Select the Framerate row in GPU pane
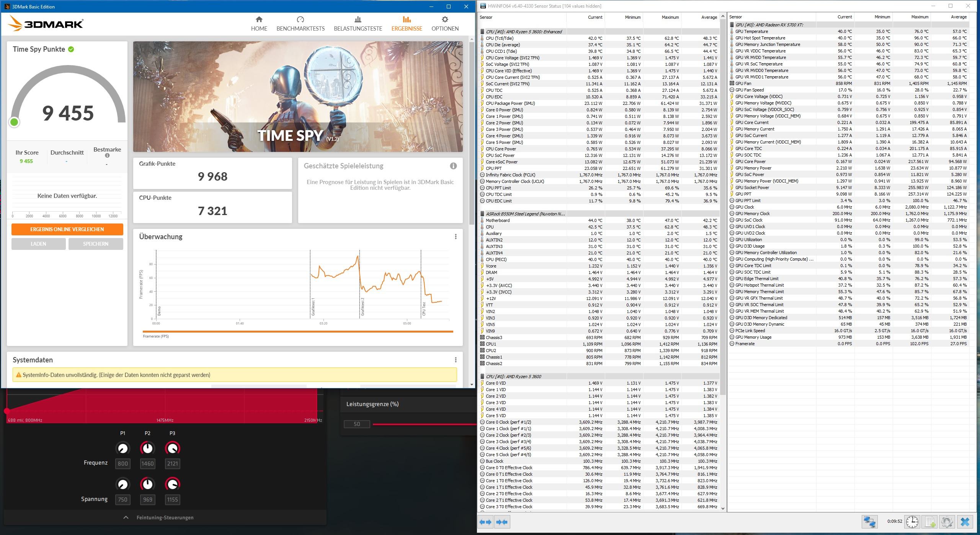Image resolution: width=980 pixels, height=535 pixels. (849, 344)
